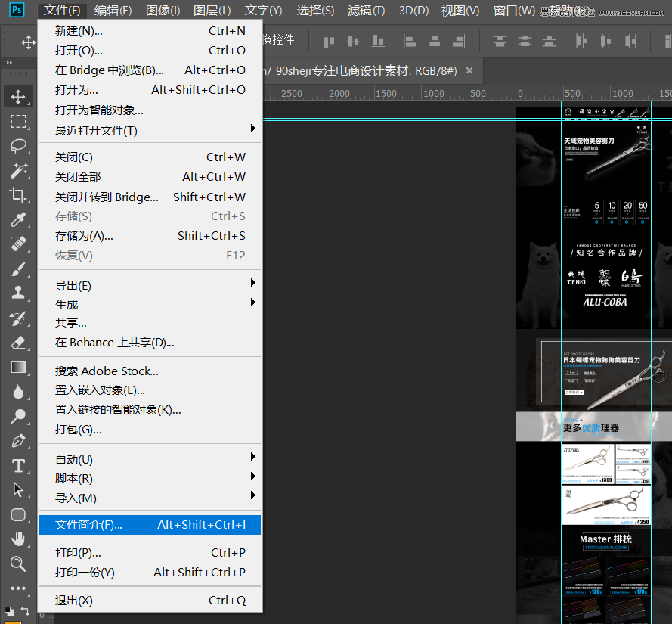Select the Pen tool
Screen dimensions: 672x624
(x=18, y=440)
